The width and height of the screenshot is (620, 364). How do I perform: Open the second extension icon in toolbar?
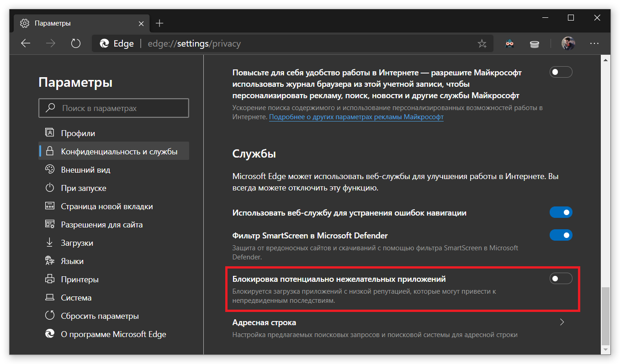pyautogui.click(x=534, y=44)
